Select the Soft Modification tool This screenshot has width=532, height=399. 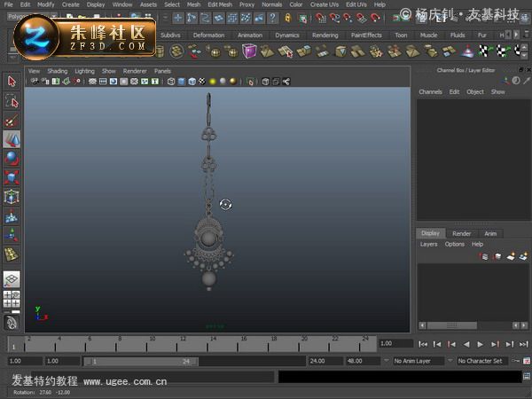[12, 216]
